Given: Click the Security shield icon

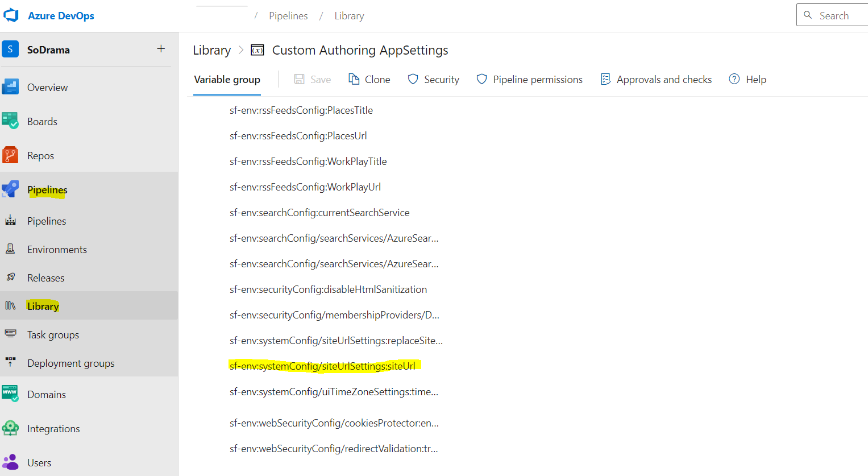Looking at the screenshot, I should pyautogui.click(x=413, y=79).
